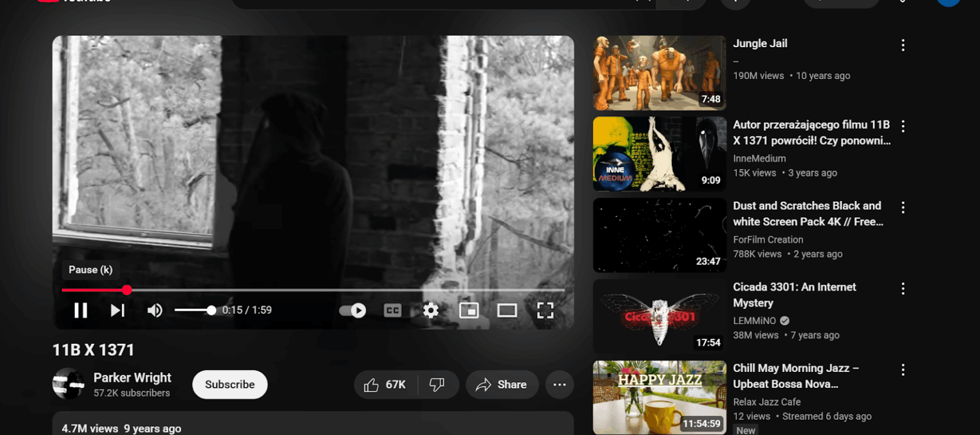This screenshot has width=980, height=435.
Task: Switch to miniplayer mode
Action: [x=469, y=310]
